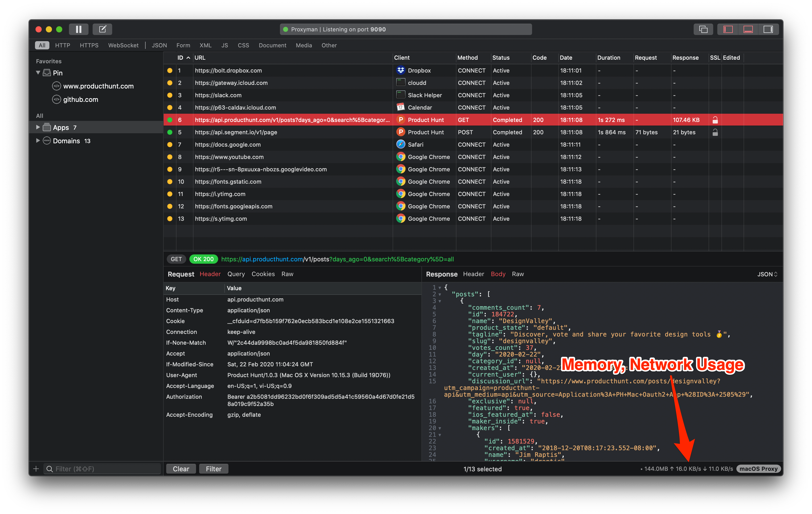Click the Safari client icon for docs.google.com
Screen dimensions: 812x514
pyautogui.click(x=401, y=144)
